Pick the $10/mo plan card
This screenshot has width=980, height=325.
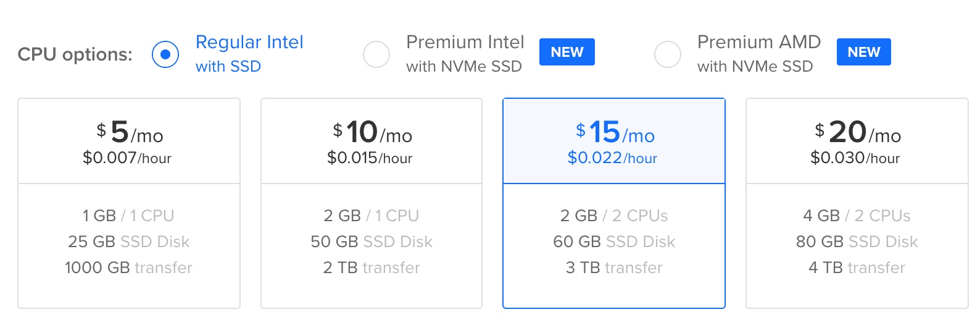(371, 141)
